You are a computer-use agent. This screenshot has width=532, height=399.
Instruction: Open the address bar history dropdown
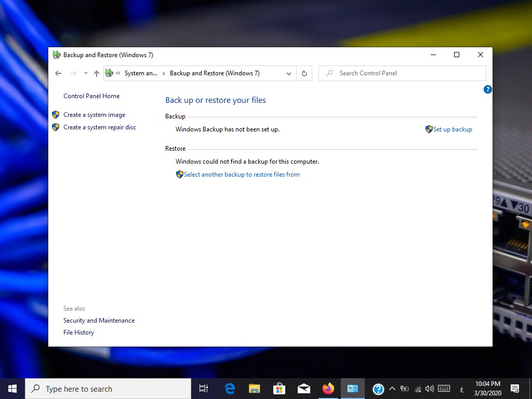point(289,73)
